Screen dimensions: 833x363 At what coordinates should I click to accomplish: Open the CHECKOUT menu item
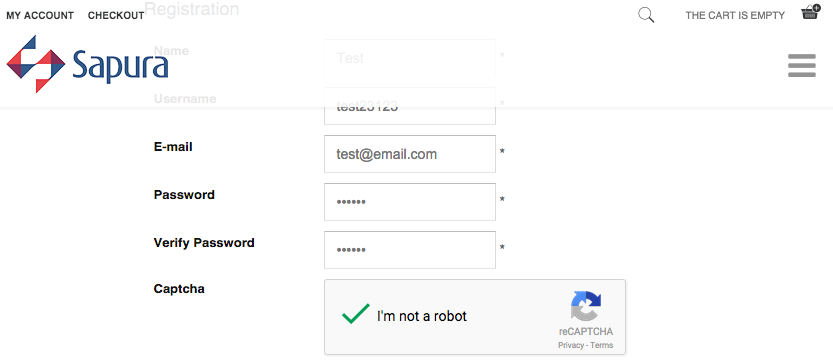click(116, 15)
